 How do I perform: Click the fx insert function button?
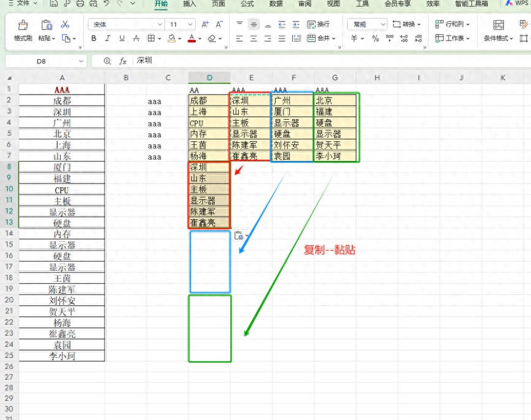click(x=123, y=61)
